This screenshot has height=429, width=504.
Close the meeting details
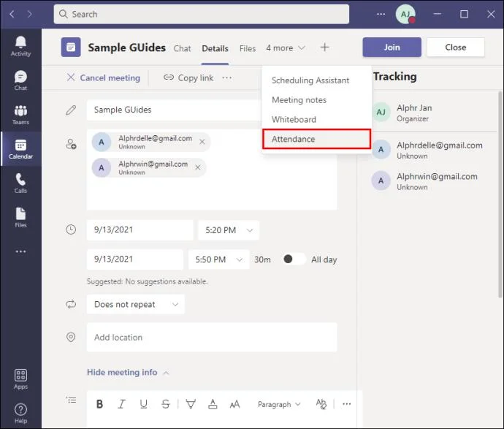pyautogui.click(x=456, y=48)
